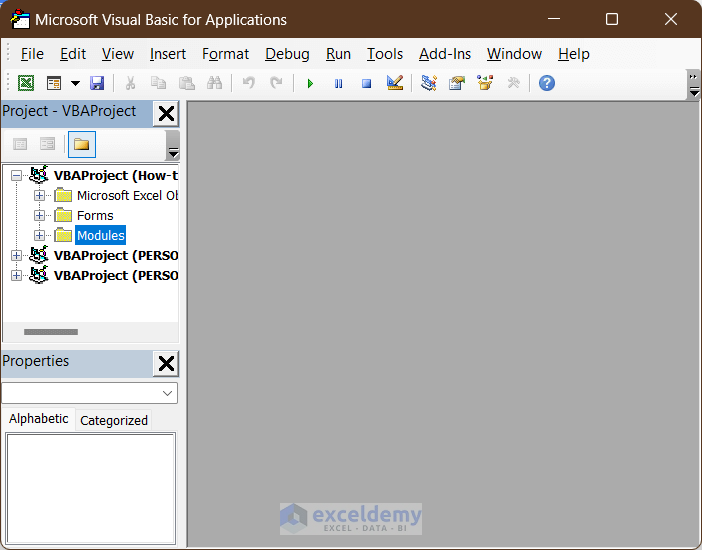Screen dimensions: 702x550
Task: Collapse the VBAProject (How-t tree node
Action: [x=16, y=176]
